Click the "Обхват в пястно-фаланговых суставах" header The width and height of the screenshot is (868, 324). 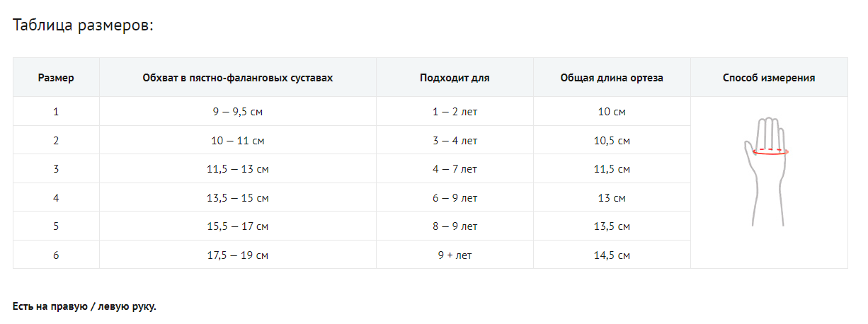pyautogui.click(x=238, y=78)
